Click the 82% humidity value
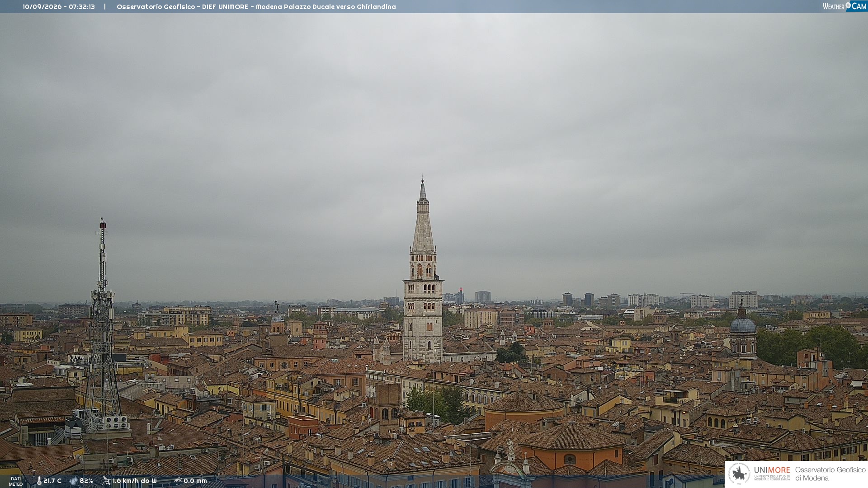The image size is (868, 488). point(86,481)
